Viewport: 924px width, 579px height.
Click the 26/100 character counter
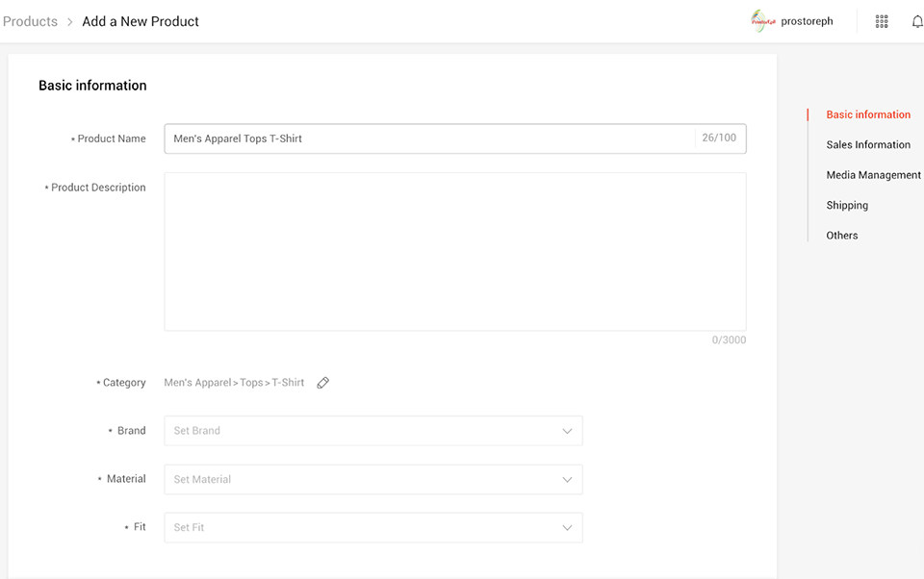tap(719, 138)
